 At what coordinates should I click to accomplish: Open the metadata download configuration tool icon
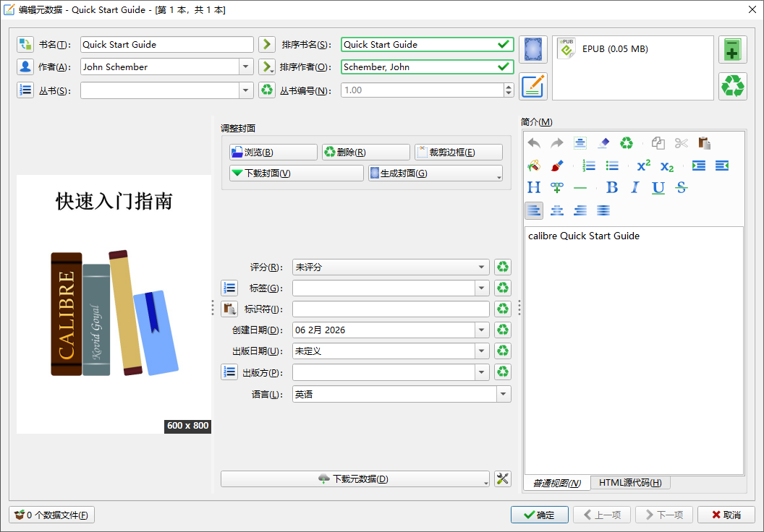(502, 479)
